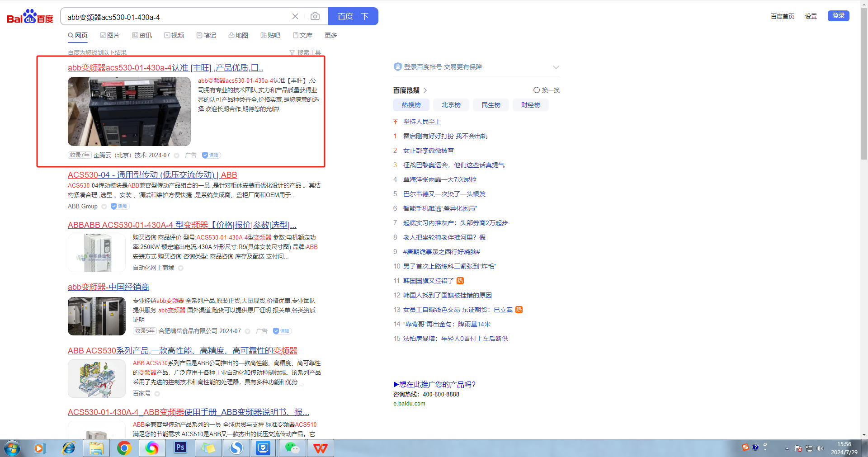Open WPS Office from the taskbar
The height and width of the screenshot is (457, 868).
[321, 448]
